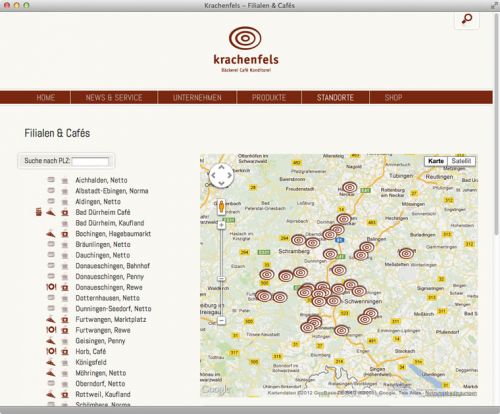Screen dimensions: 500x414
Task: Select Donaueschingen, Penny in the list
Action: tap(110, 276)
